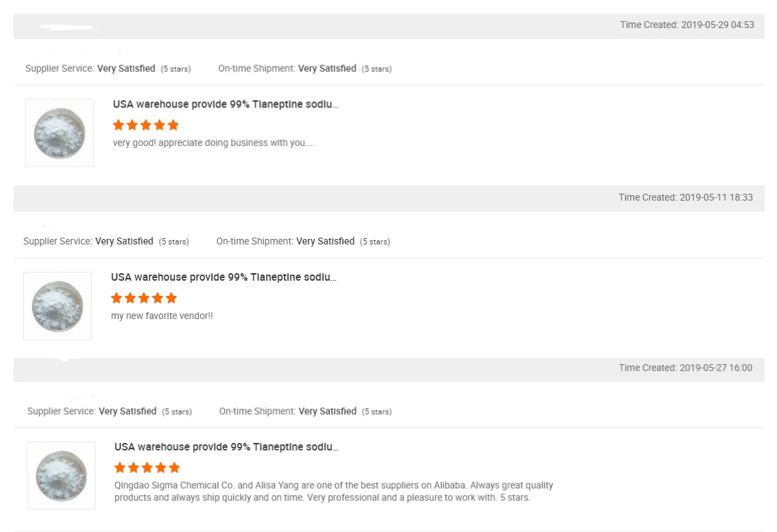Click the stars above "my new favorite vendor!!"
777x532 pixels.
144,298
